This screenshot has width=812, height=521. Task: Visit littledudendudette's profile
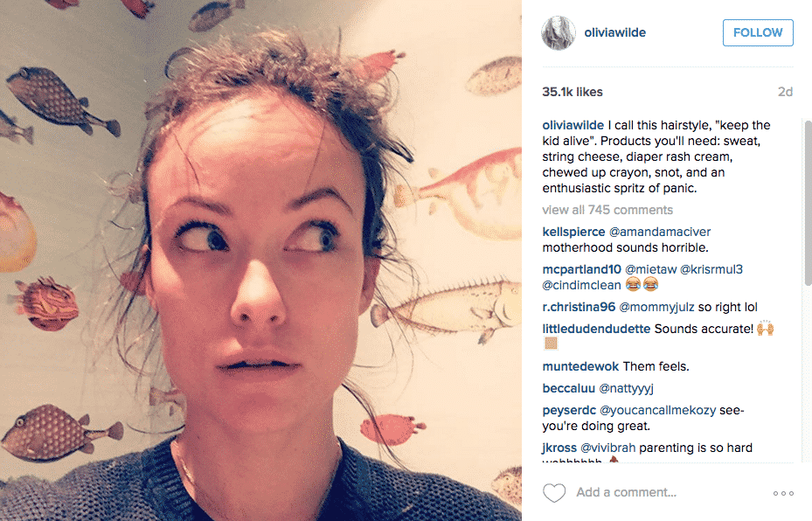596,329
